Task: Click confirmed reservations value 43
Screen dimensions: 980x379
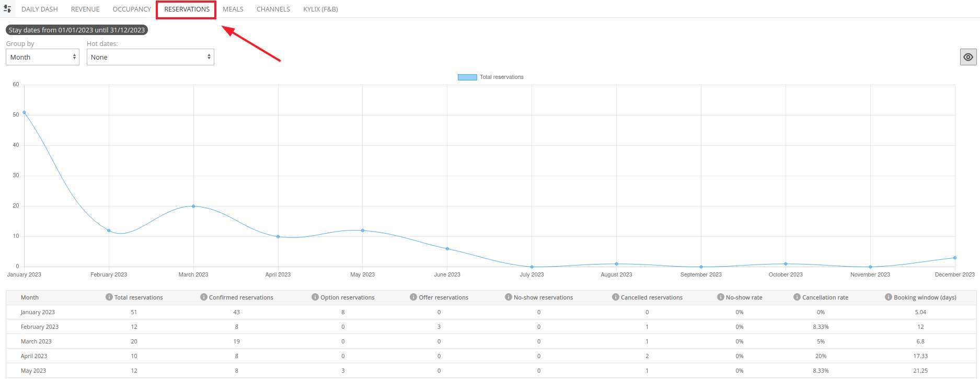Action: tap(237, 312)
